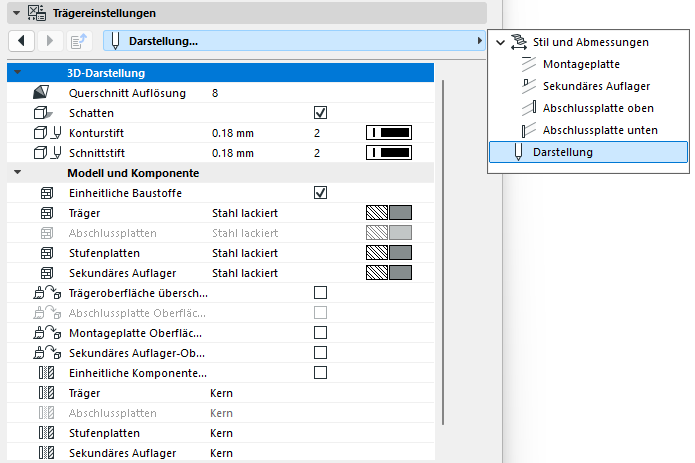
Task: Click Sekundäres Auflager component value Kern
Action: coord(221,453)
